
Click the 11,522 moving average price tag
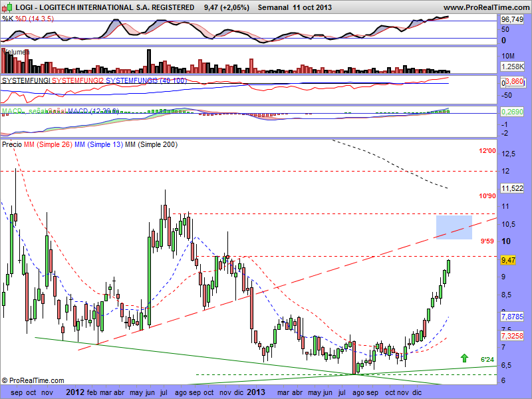[512, 188]
